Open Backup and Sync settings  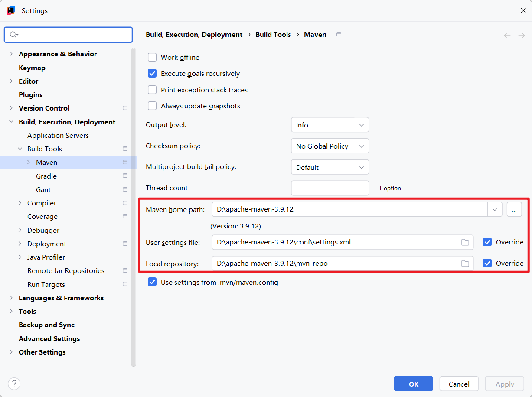[47, 325]
